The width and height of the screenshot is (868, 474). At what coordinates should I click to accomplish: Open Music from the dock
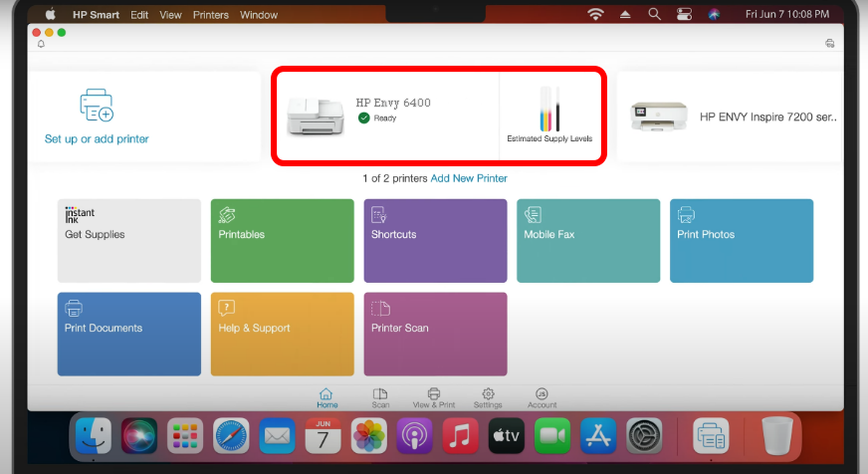[x=461, y=435]
